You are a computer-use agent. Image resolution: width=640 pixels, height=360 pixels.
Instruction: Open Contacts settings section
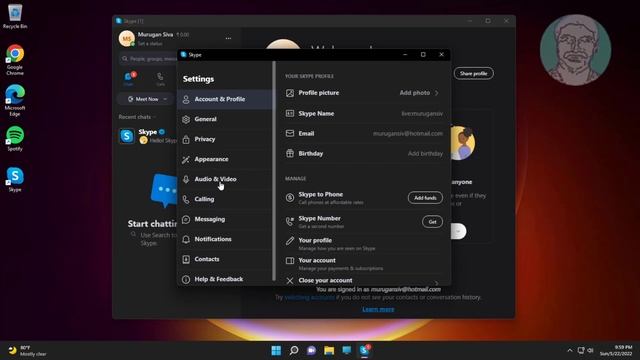[224, 259]
